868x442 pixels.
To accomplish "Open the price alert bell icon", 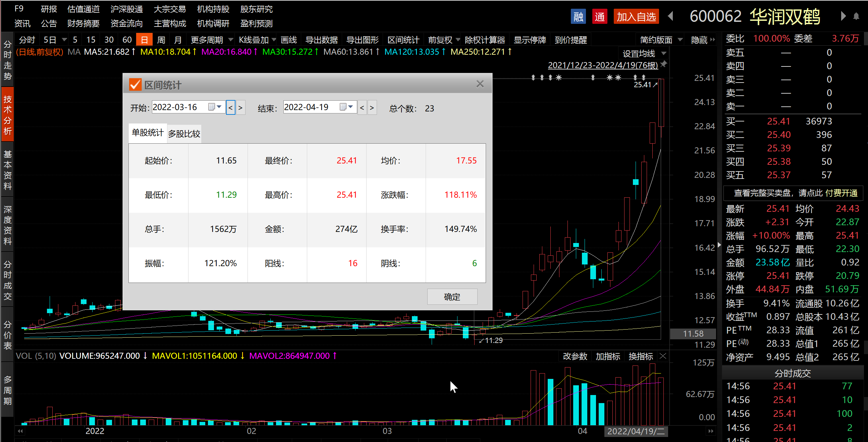I will tap(856, 16).
